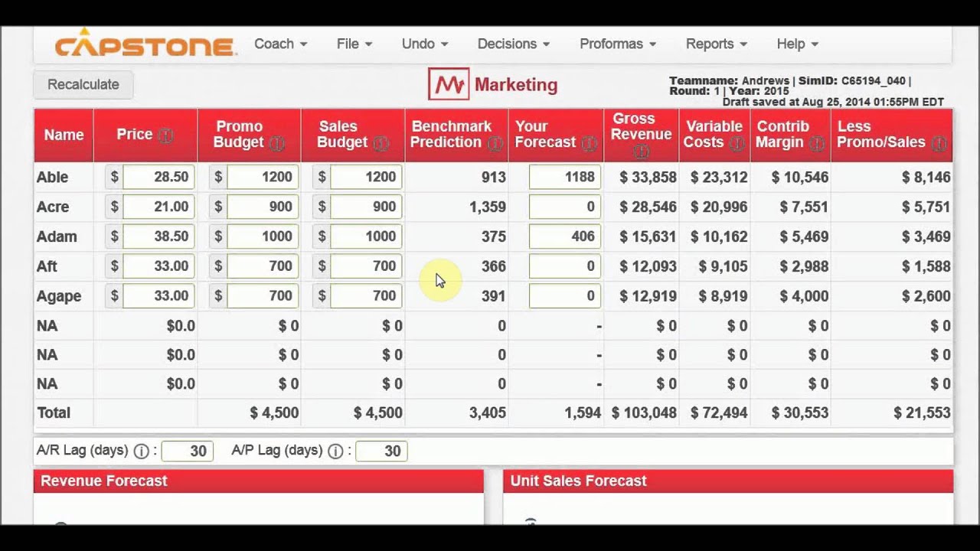Edit Adam's Your Forecast field
980x551 pixels.
pos(565,236)
